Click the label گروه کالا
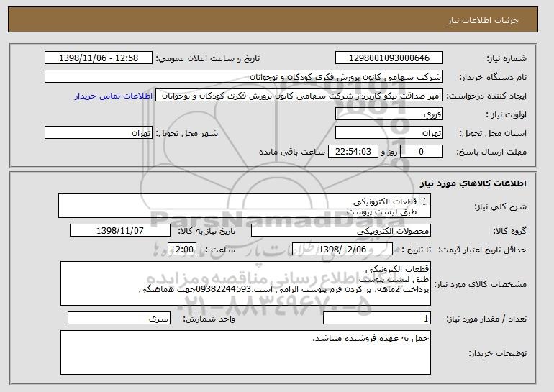The image size is (554, 392). click(x=509, y=231)
